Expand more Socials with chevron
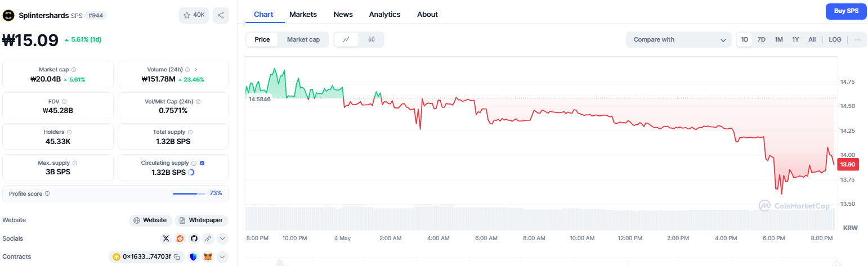Image resolution: width=868 pixels, height=266 pixels. [222, 238]
